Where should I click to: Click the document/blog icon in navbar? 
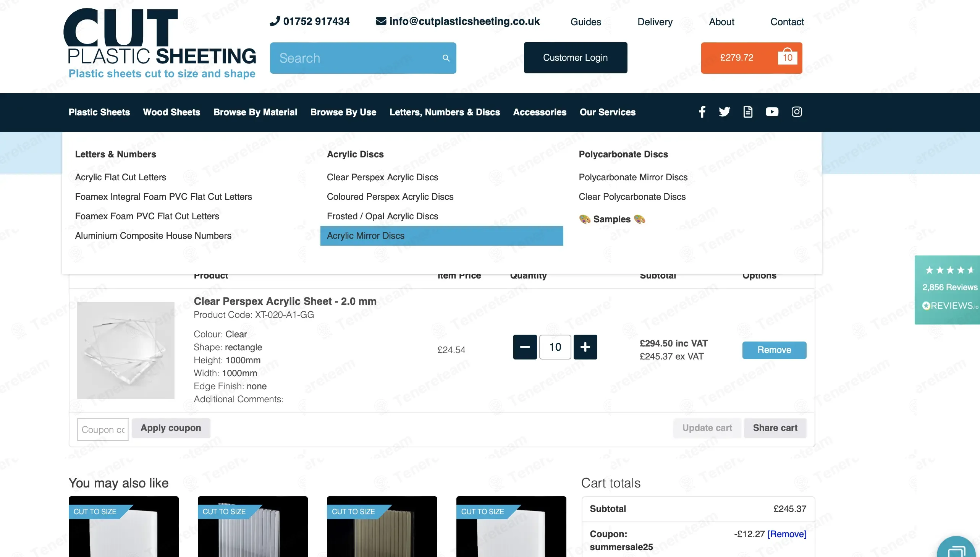click(x=748, y=112)
